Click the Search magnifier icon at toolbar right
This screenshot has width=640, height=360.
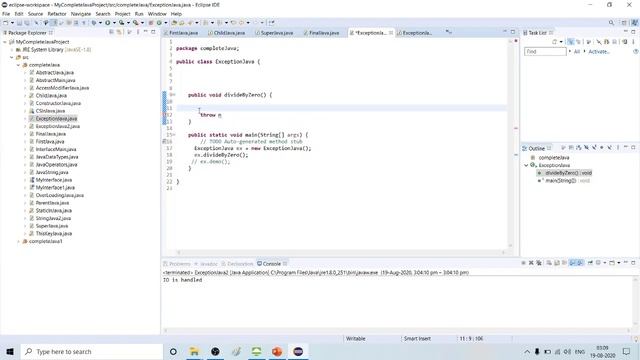(611, 23)
